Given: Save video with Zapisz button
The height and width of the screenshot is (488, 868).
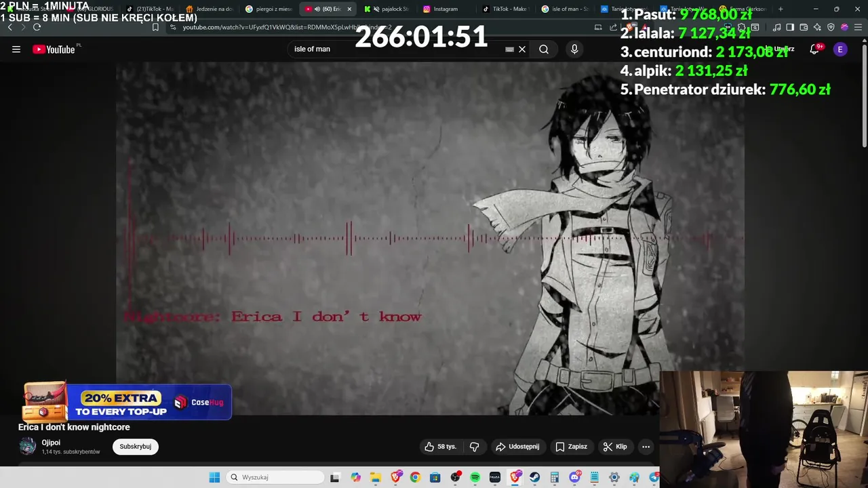Looking at the screenshot, I should pyautogui.click(x=571, y=447).
